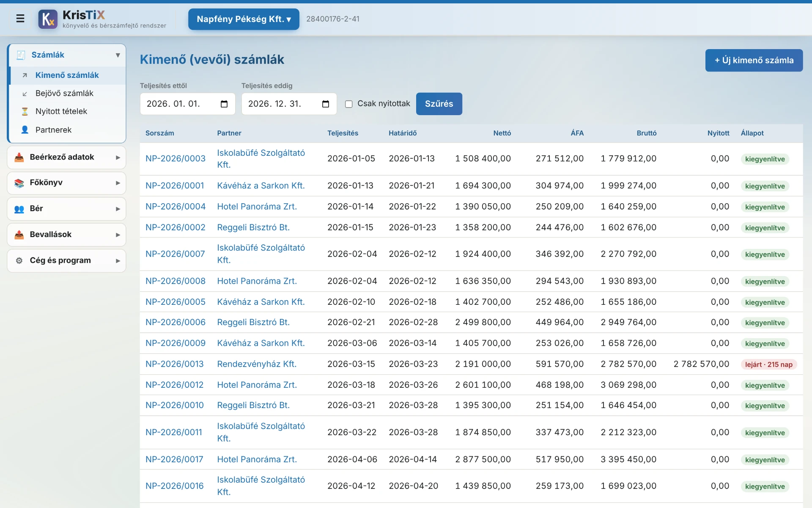Open invoice NP-2026/0017

point(174,459)
